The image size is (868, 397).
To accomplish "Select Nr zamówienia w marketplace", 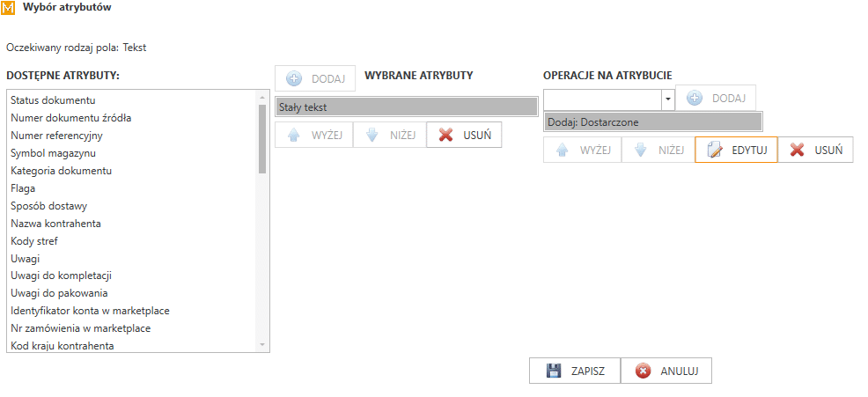I will point(133,328).
